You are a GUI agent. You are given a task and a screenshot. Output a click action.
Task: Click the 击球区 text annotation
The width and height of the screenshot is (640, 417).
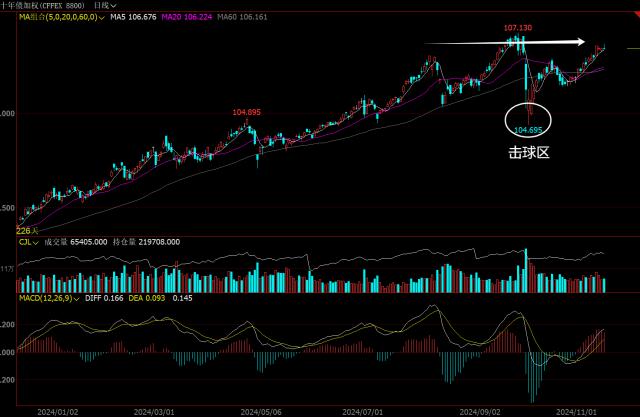(529, 153)
